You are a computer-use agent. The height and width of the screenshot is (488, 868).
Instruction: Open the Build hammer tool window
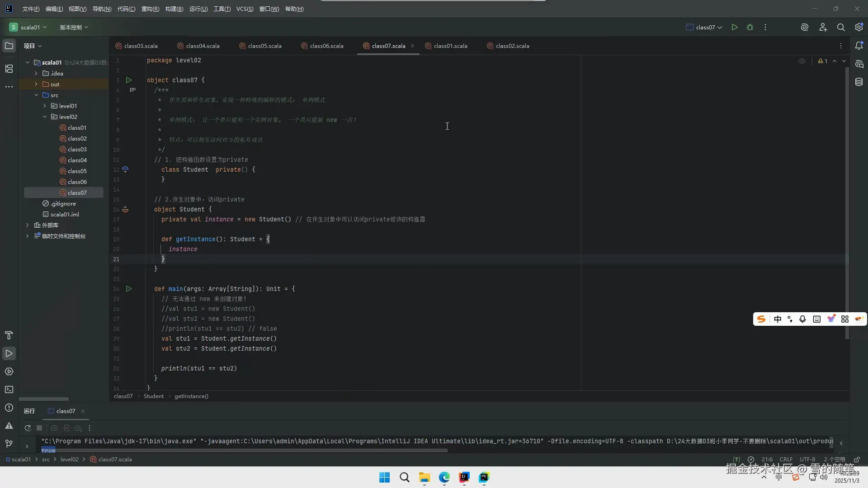click(9, 335)
